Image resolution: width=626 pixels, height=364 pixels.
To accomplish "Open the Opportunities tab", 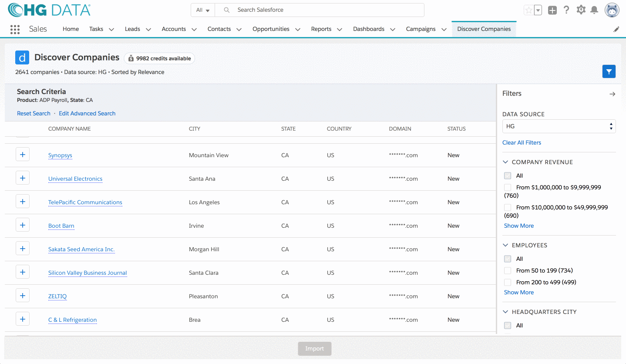I will (x=271, y=29).
